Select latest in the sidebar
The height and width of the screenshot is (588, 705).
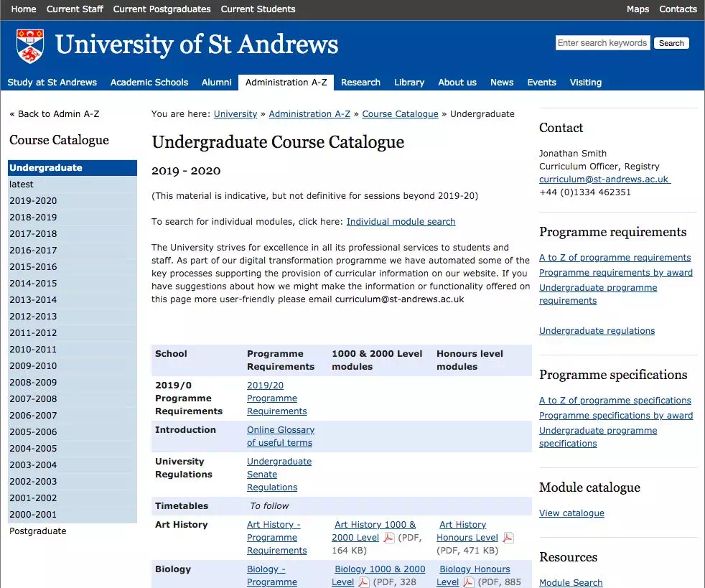[x=73, y=185]
